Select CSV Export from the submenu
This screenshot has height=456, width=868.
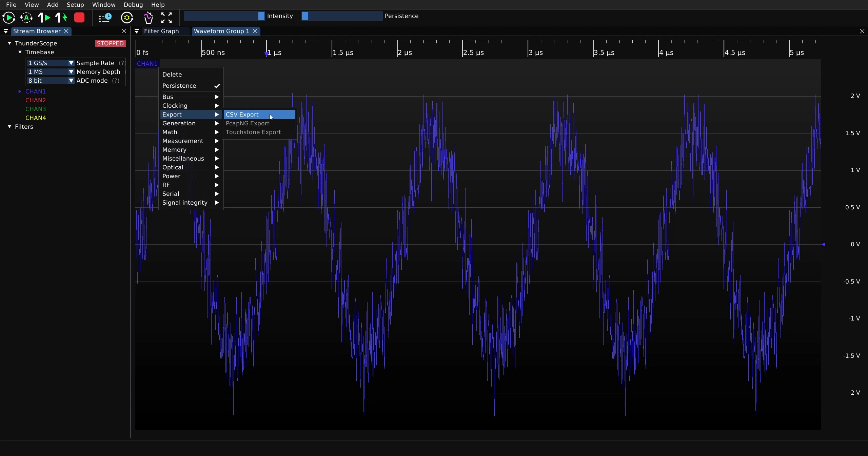click(259, 115)
